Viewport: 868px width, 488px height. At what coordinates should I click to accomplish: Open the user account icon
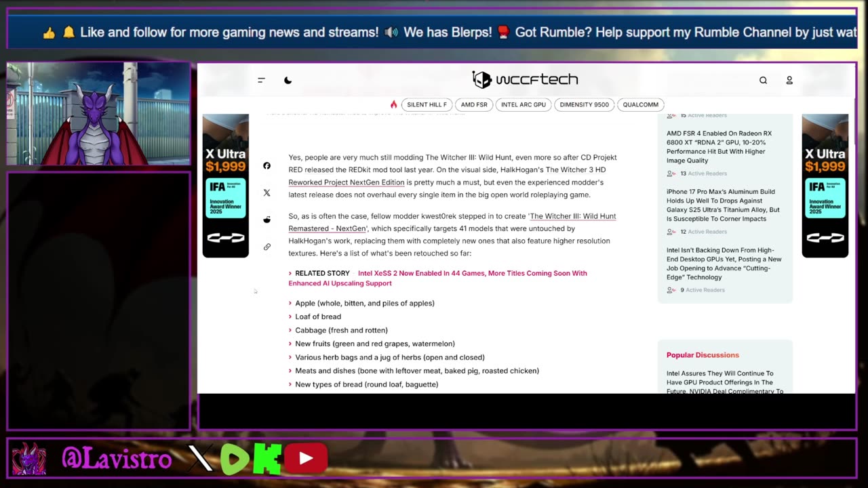pyautogui.click(x=789, y=80)
